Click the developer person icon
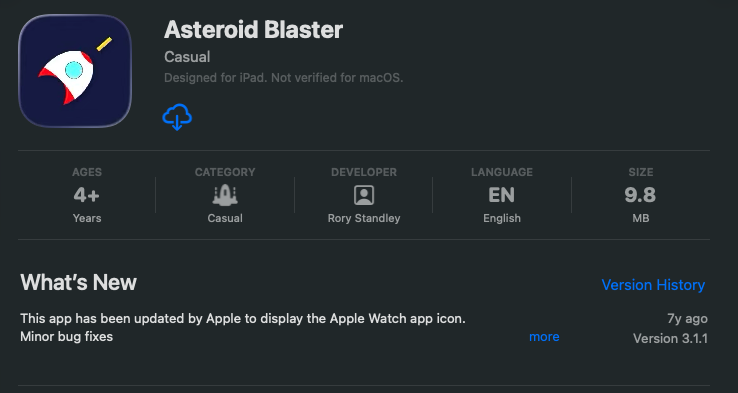Viewport: 738px width, 393px height. 364,195
